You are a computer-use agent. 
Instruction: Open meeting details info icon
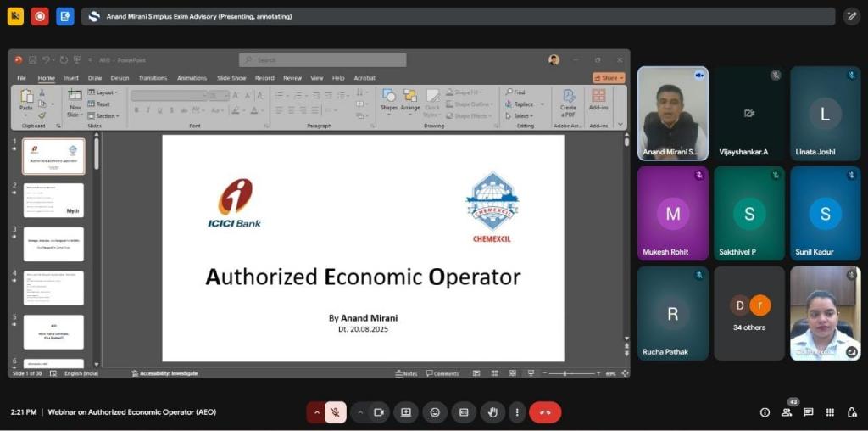pyautogui.click(x=765, y=412)
